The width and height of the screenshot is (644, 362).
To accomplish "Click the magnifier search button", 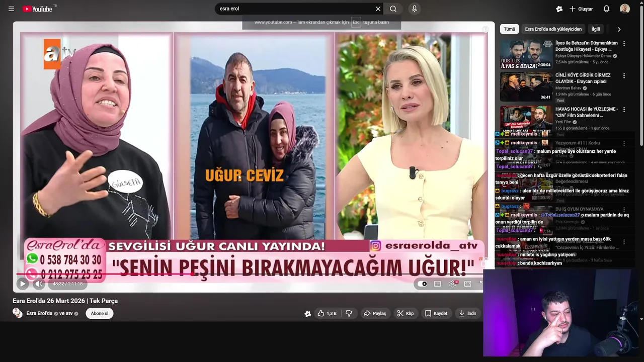I will [393, 9].
